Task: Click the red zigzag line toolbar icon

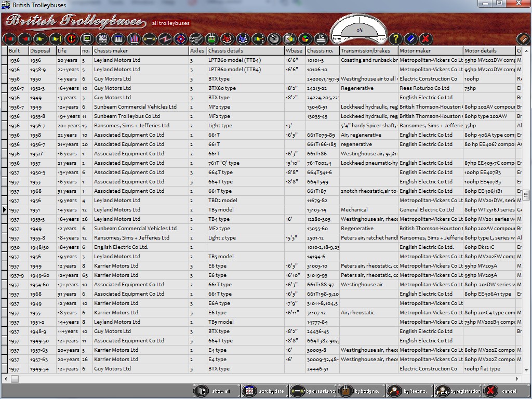Action: click(x=165, y=38)
